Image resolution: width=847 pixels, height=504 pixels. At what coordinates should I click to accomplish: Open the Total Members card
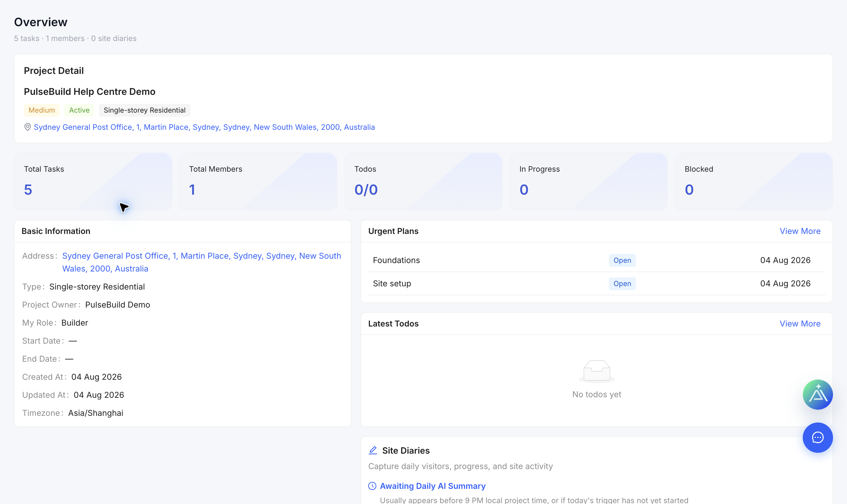258,181
